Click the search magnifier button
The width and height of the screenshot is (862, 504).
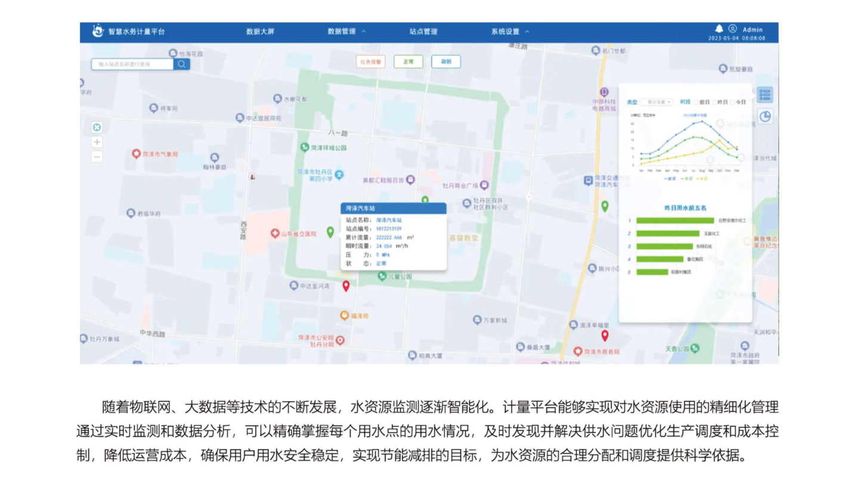point(182,64)
